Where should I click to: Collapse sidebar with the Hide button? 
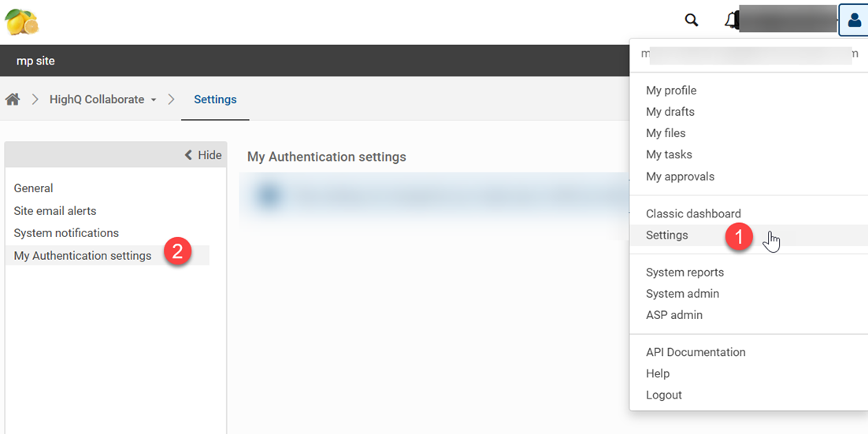click(203, 155)
